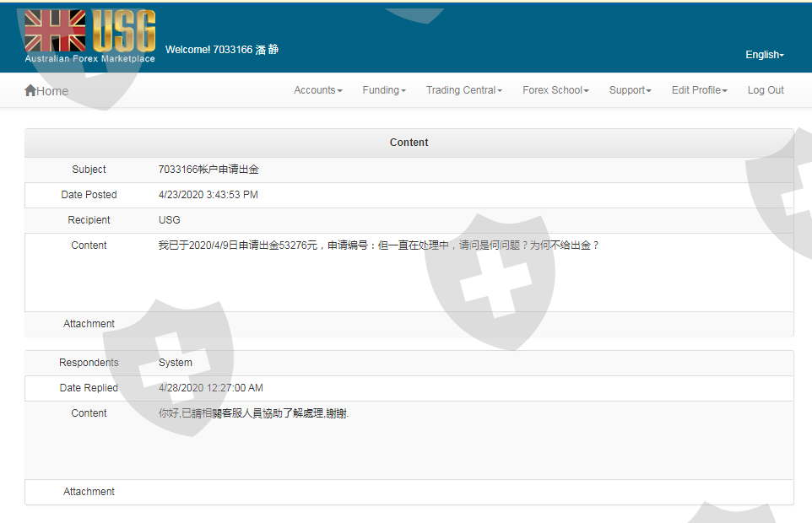
Task: Click the withdrawal request message content text
Action: [x=378, y=245]
